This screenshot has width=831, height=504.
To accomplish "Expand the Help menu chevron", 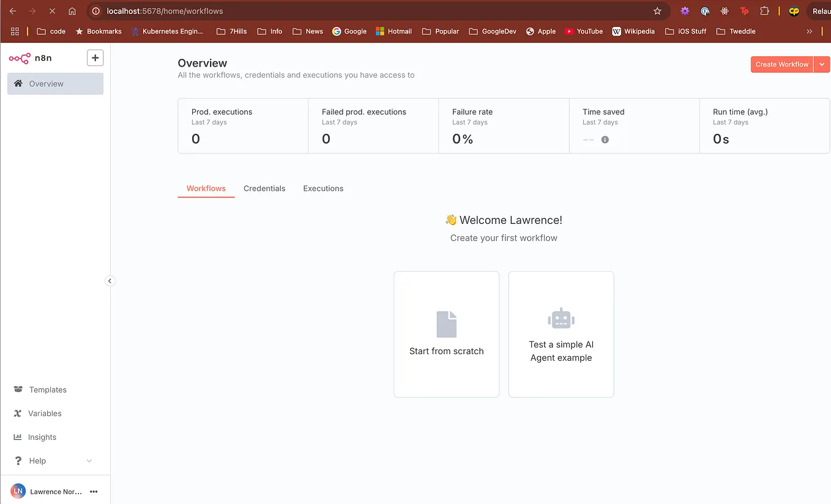I will point(89,460).
